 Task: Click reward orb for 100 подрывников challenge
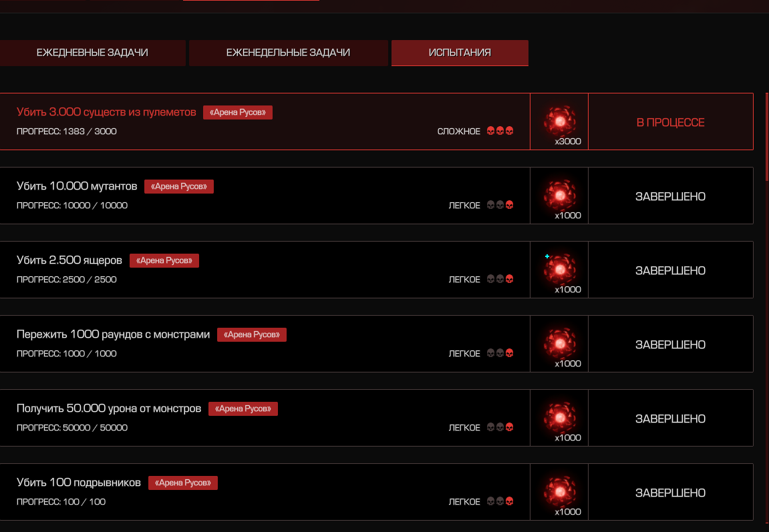tap(559, 491)
